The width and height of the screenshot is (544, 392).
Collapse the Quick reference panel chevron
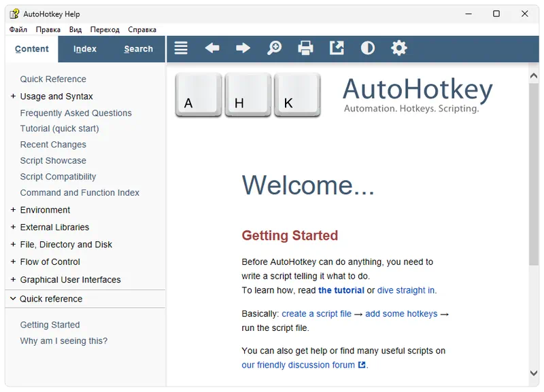click(13, 298)
